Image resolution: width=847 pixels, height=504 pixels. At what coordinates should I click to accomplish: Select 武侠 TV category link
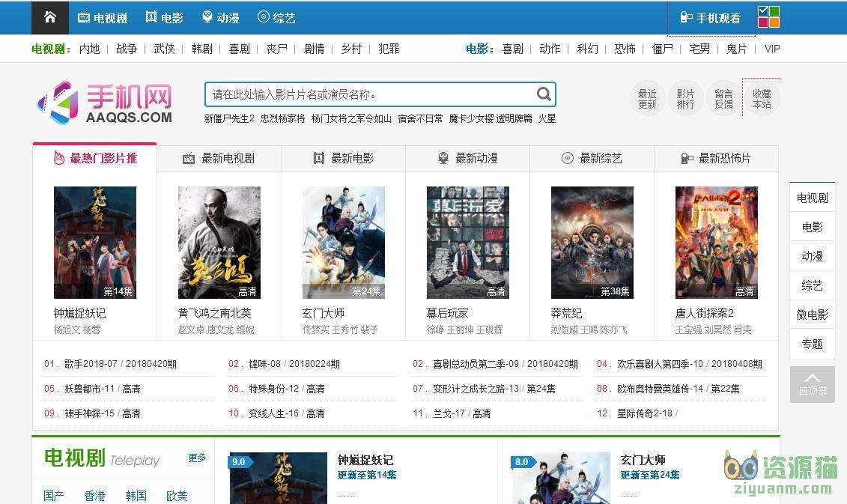point(164,49)
